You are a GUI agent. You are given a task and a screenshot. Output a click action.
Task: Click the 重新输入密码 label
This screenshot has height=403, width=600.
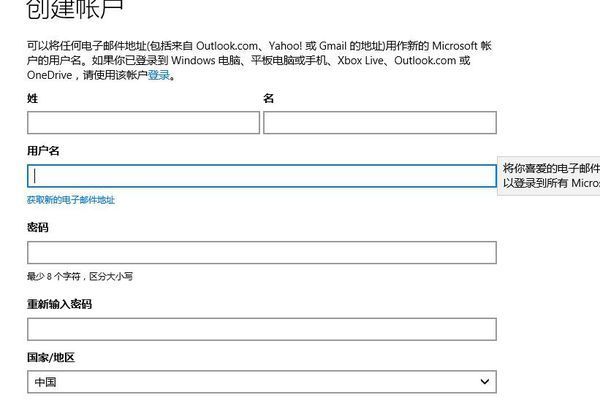pyautogui.click(x=59, y=304)
